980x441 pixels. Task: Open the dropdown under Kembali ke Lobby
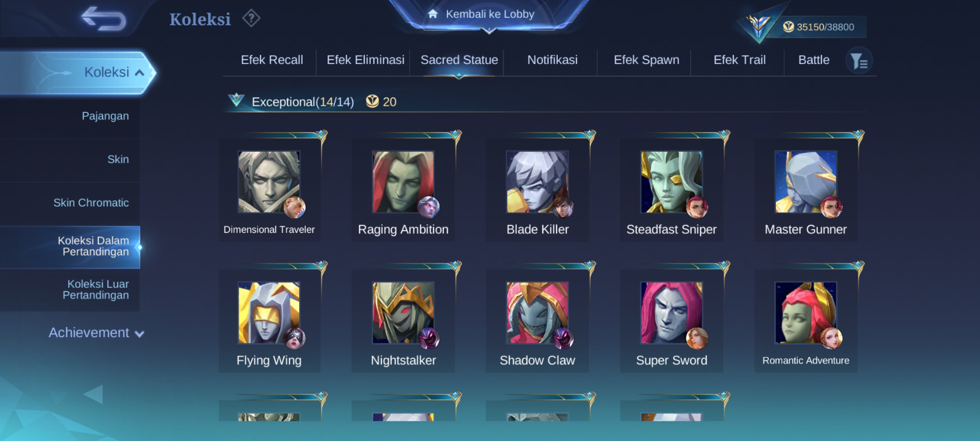489,31
